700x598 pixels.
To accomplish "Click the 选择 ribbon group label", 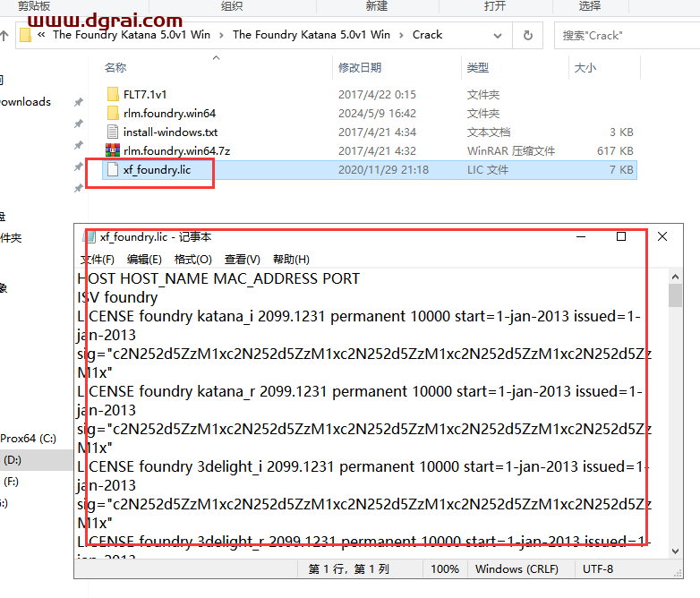I will coord(590,5).
